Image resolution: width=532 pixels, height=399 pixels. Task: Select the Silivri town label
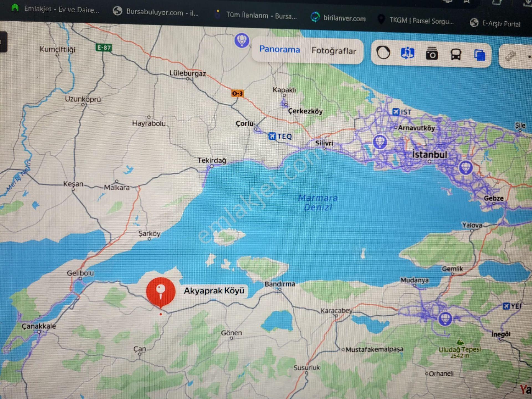(324, 143)
